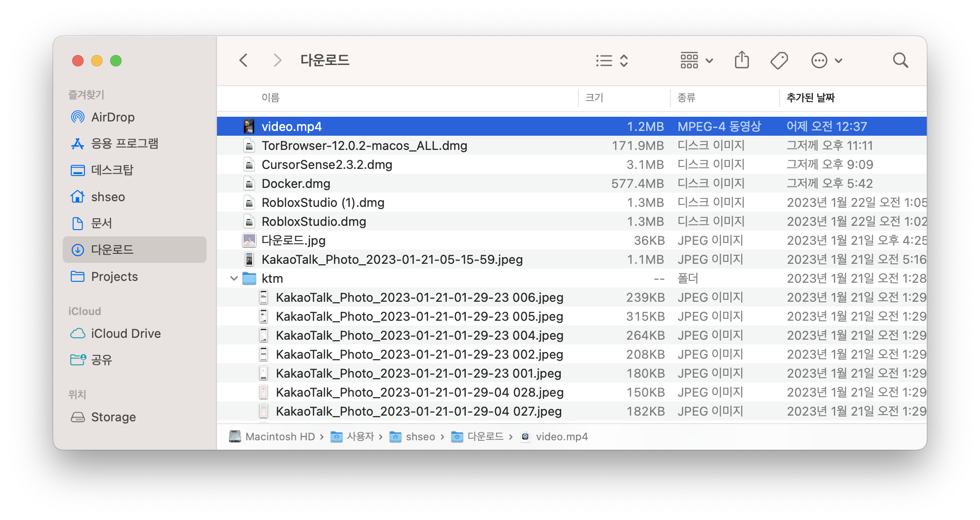Sort by the 크기 column header

pyautogui.click(x=594, y=98)
